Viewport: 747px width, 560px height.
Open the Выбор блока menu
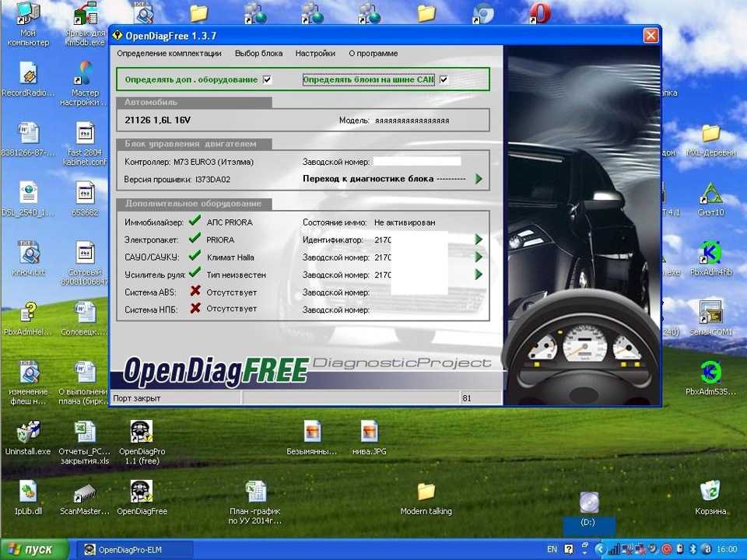click(x=258, y=54)
